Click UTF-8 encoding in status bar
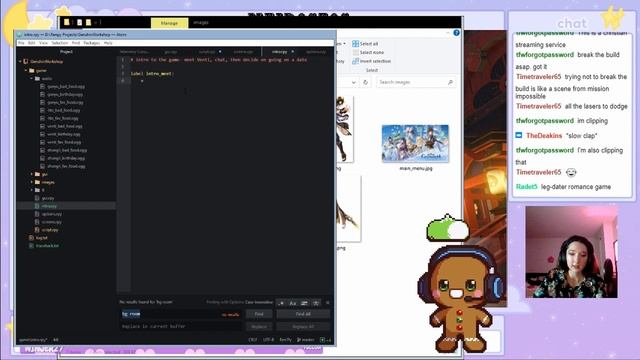This screenshot has width=640, height=360. pos(268,340)
